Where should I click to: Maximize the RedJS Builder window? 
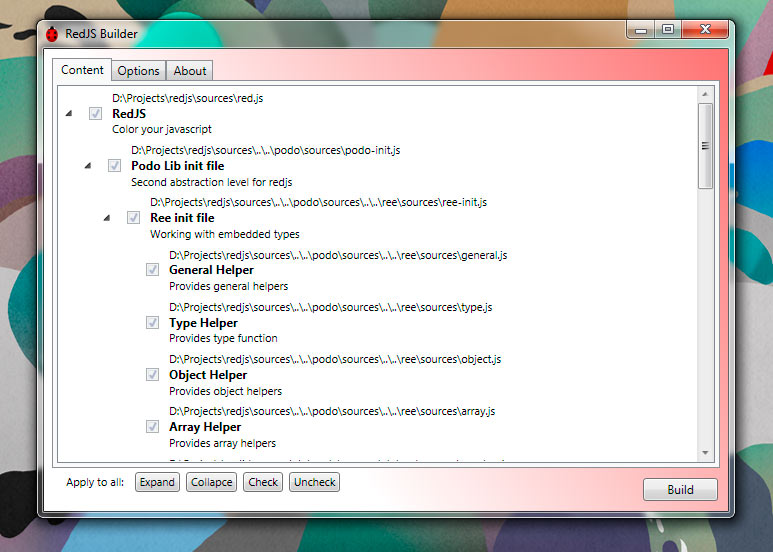pos(668,30)
